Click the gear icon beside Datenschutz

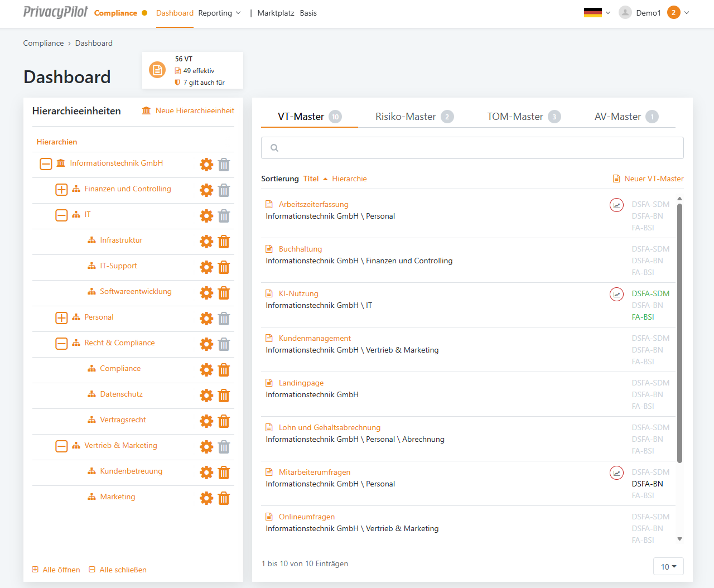(x=206, y=396)
